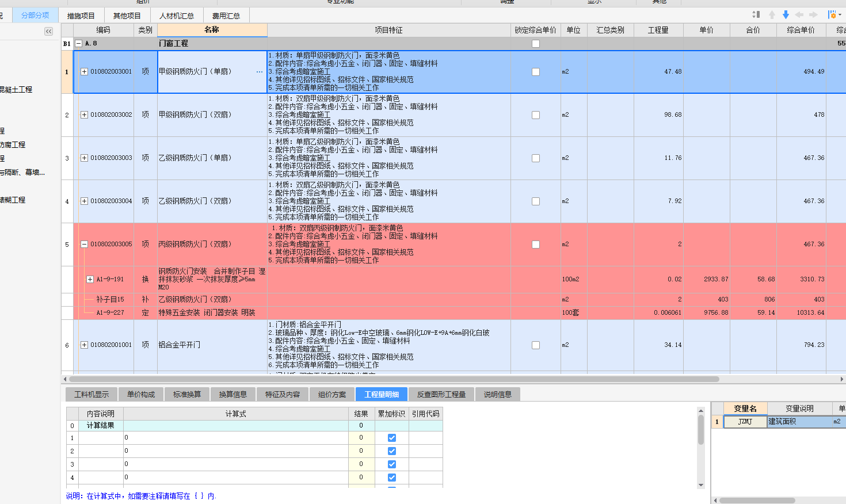Uncheck 累加标识 for calculation row 1
Viewport: 846px width, 504px height.
pos(392,438)
